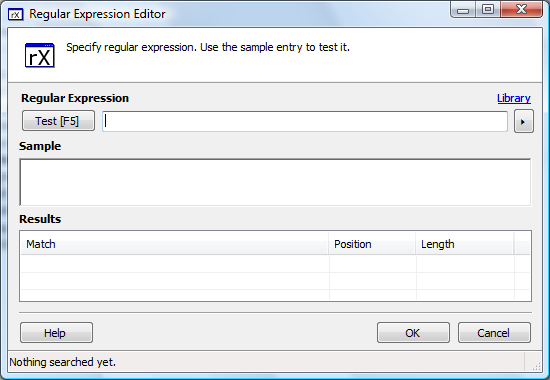Select the first empty results row

[275, 264]
